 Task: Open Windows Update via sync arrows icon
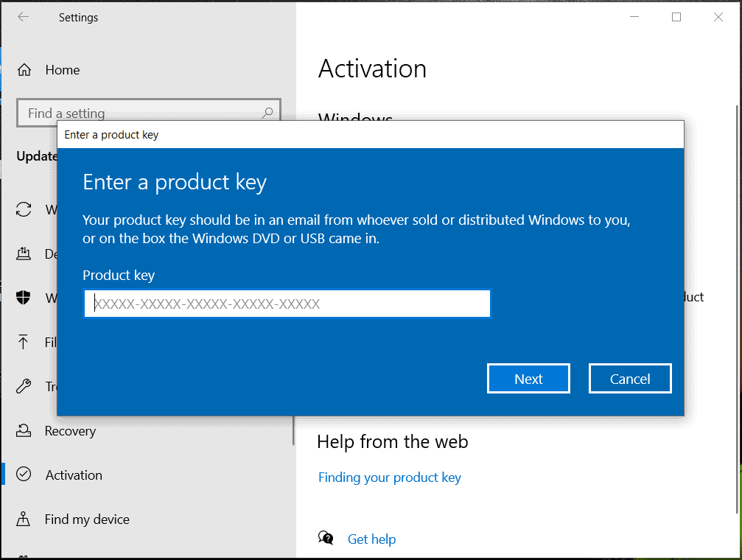pyautogui.click(x=24, y=209)
